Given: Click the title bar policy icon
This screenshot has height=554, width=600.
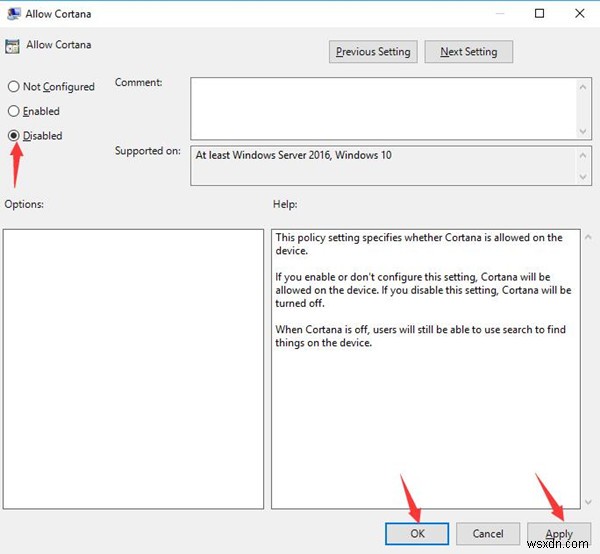Looking at the screenshot, I should (13, 13).
